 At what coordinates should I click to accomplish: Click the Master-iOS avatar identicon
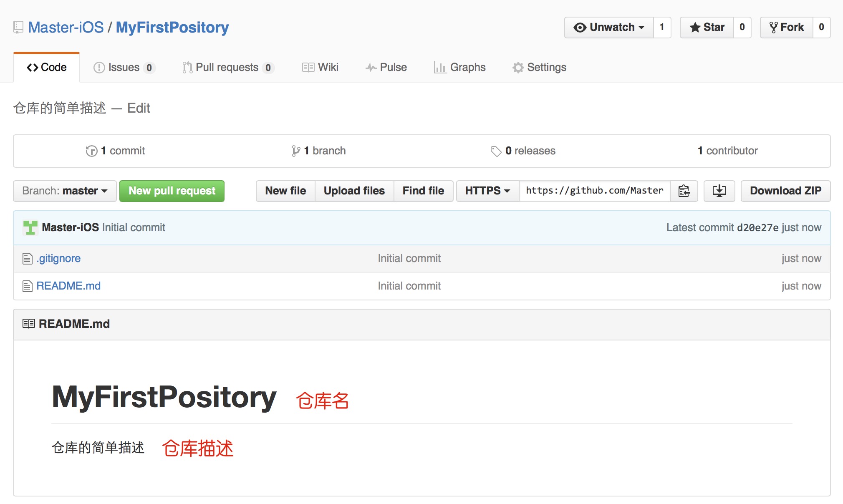(x=30, y=228)
